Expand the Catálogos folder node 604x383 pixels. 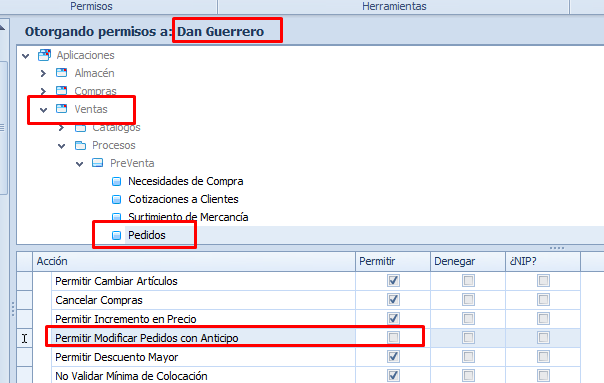(61, 128)
